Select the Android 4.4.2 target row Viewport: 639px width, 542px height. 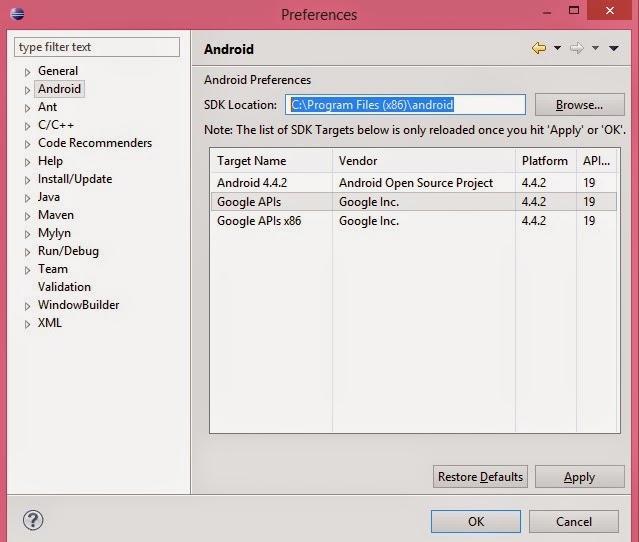pyautogui.click(x=414, y=183)
